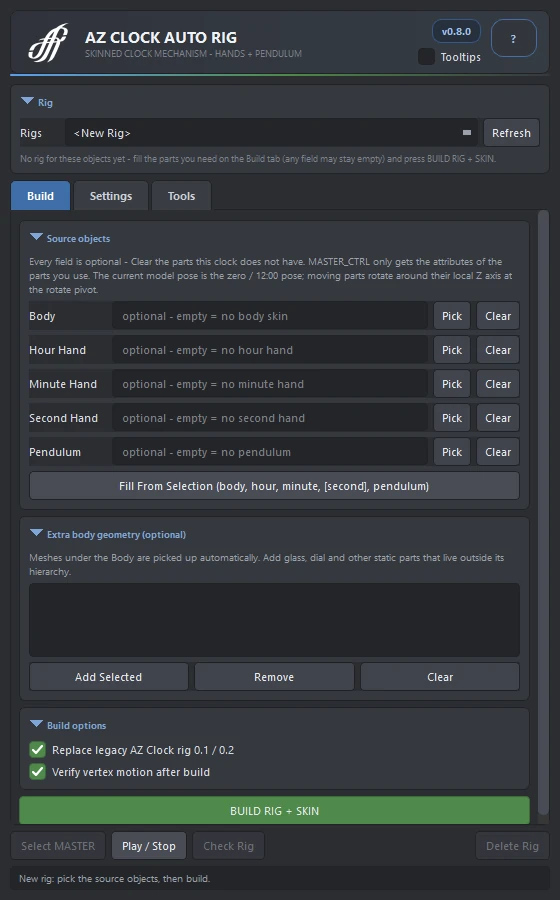This screenshot has height=900, width=560.
Task: Collapse Extra body geometry section
Action: tap(36, 533)
